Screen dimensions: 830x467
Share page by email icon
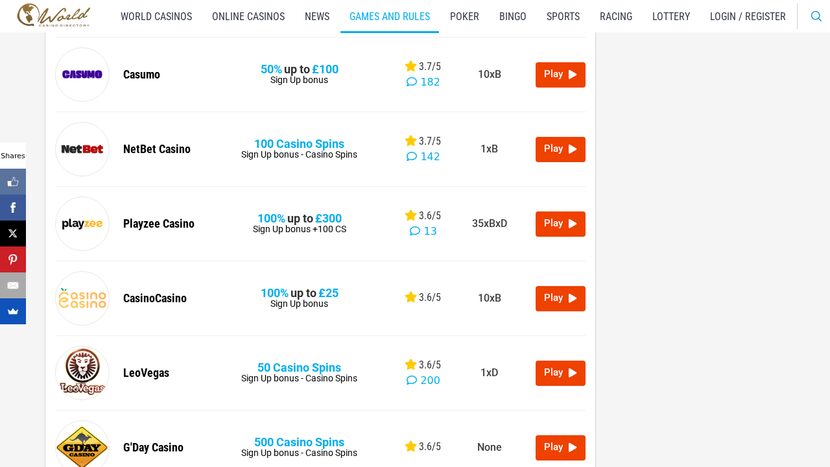[x=13, y=286]
